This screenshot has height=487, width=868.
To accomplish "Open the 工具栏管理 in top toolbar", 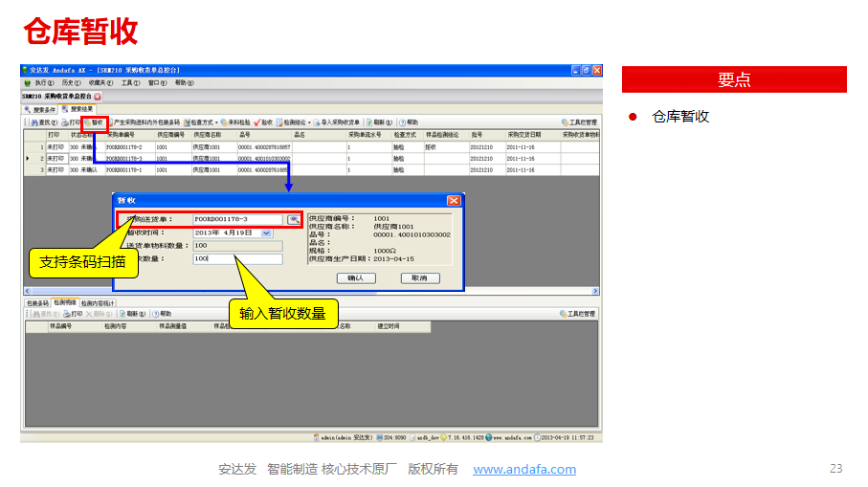I will click(x=578, y=122).
